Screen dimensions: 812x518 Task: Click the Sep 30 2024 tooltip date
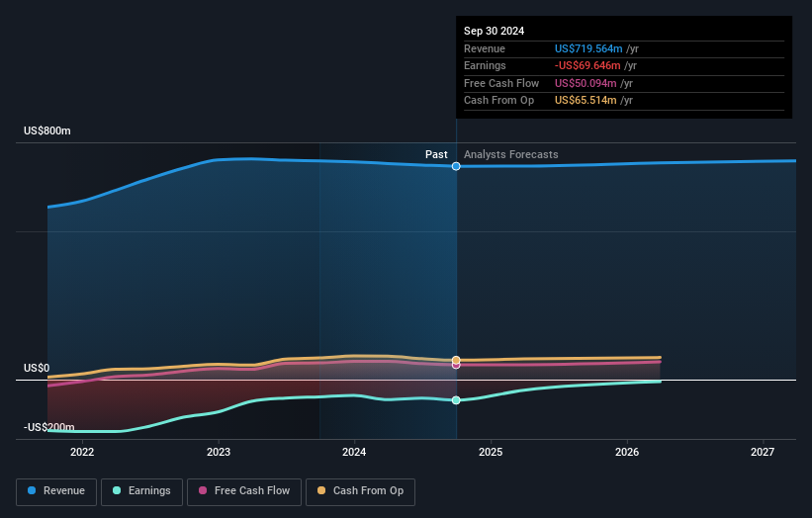point(495,31)
